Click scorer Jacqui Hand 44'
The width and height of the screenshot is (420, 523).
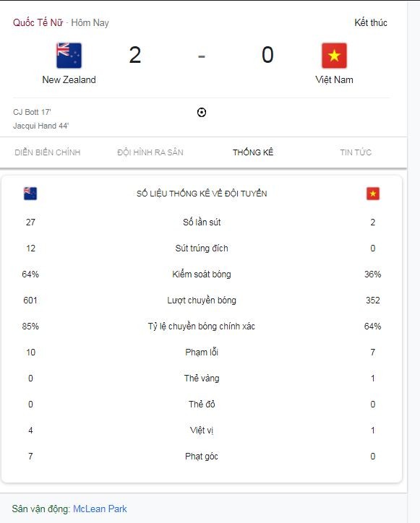[40, 126]
